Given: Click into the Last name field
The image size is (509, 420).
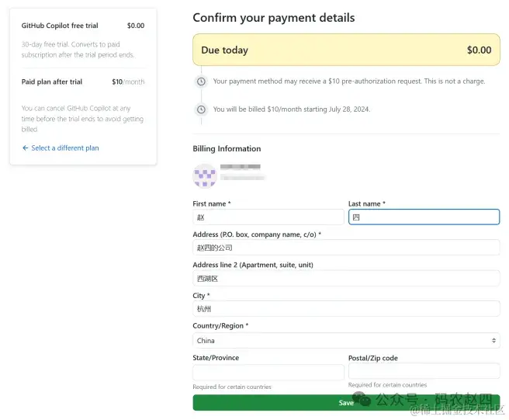Looking at the screenshot, I should 424,217.
